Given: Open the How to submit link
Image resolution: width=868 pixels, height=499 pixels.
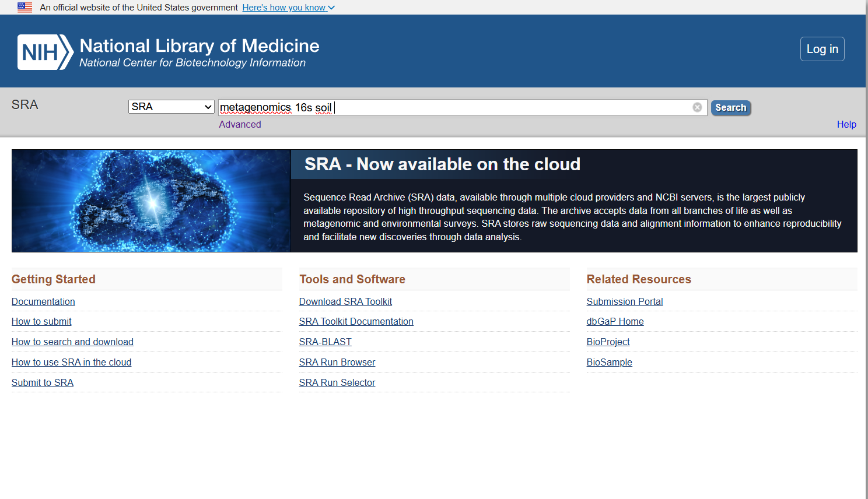Looking at the screenshot, I should [41, 321].
